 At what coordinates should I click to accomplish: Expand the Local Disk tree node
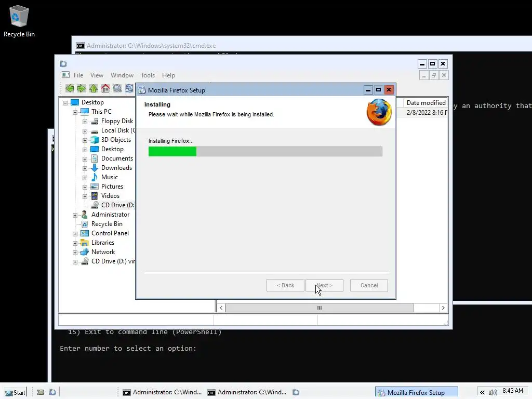coord(85,130)
